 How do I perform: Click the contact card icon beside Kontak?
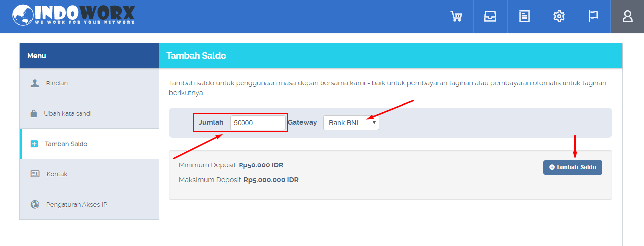(x=35, y=174)
